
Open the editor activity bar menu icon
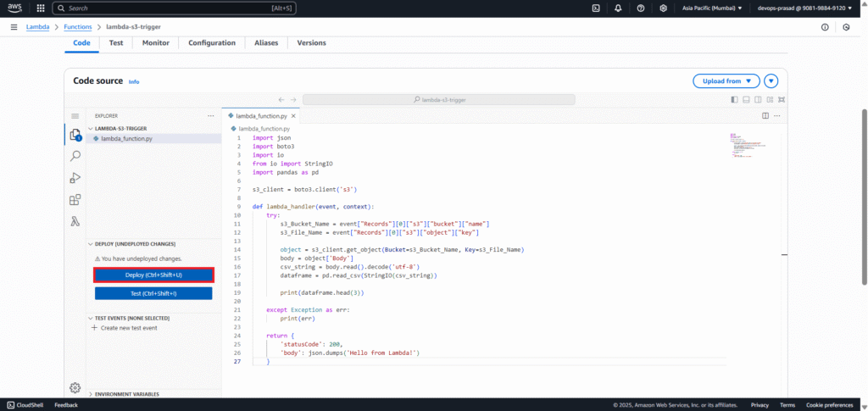coord(75,116)
